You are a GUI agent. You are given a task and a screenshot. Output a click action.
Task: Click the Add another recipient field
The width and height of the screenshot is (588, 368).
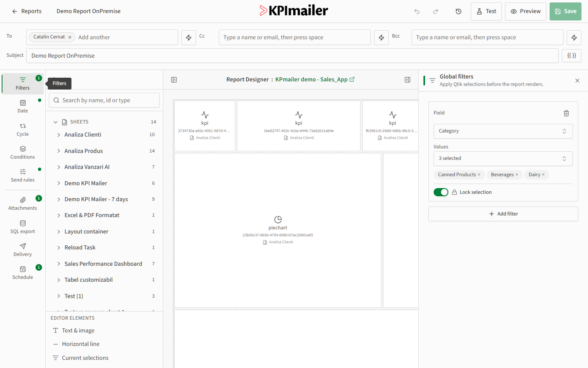pyautogui.click(x=127, y=37)
